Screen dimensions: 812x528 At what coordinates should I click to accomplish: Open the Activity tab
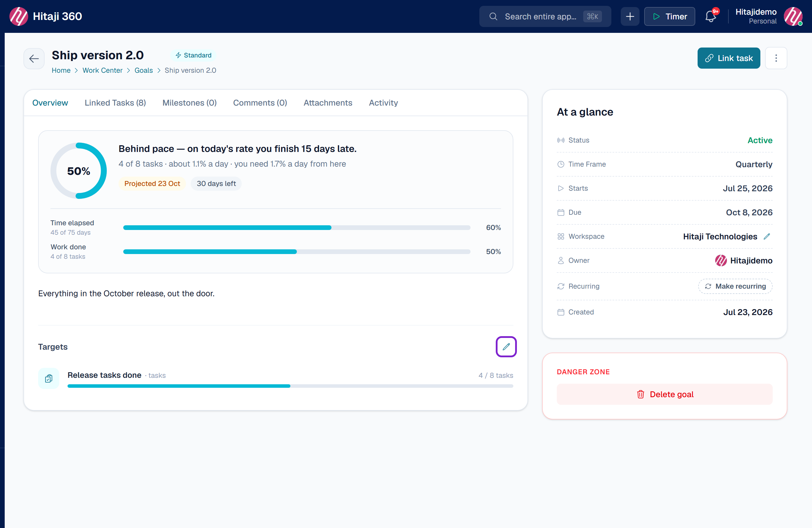pyautogui.click(x=383, y=103)
